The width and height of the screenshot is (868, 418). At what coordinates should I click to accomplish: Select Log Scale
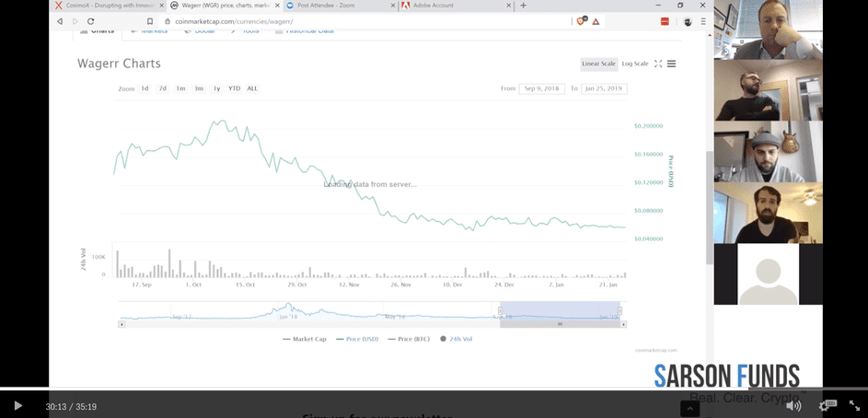coord(634,64)
